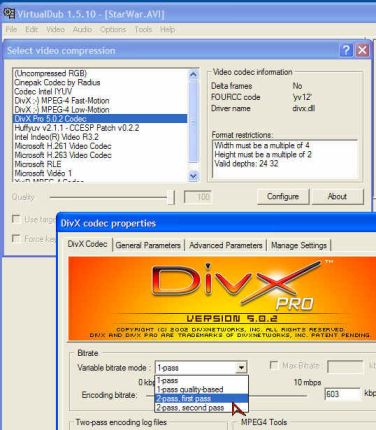
Task: Choose 2-pass, second pass option
Action: (201, 407)
